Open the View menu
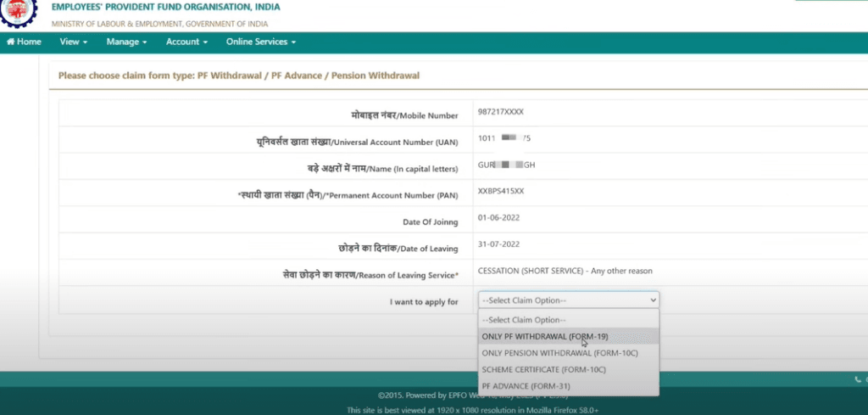The width and height of the screenshot is (868, 415). (x=74, y=42)
